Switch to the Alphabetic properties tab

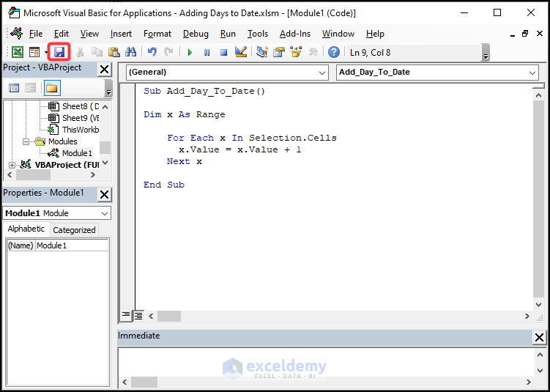click(x=26, y=229)
